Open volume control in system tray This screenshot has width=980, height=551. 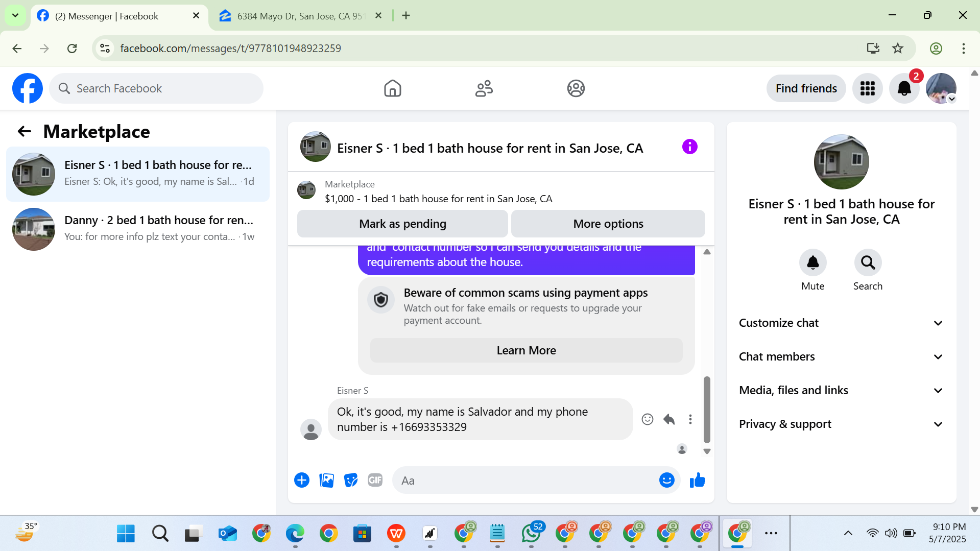[891, 533]
